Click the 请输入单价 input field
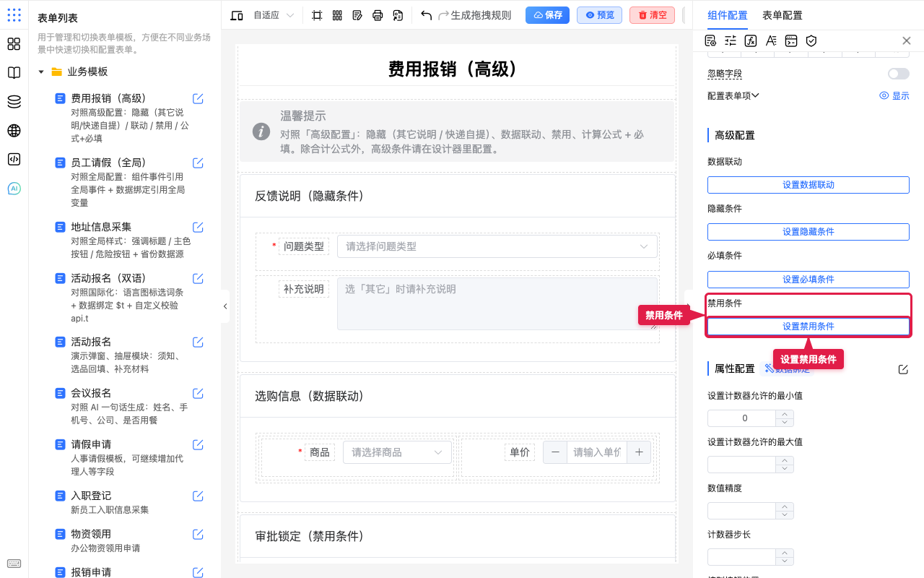The image size is (924, 578). 597,452
